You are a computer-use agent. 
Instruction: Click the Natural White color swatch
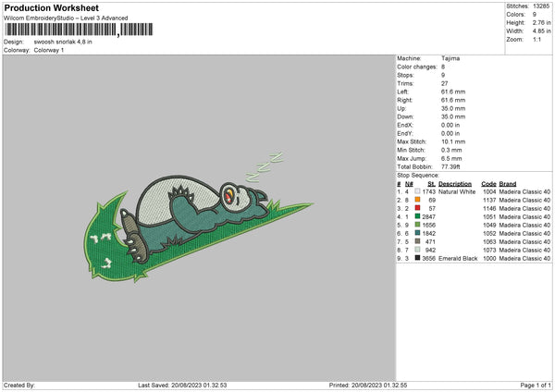417,191
